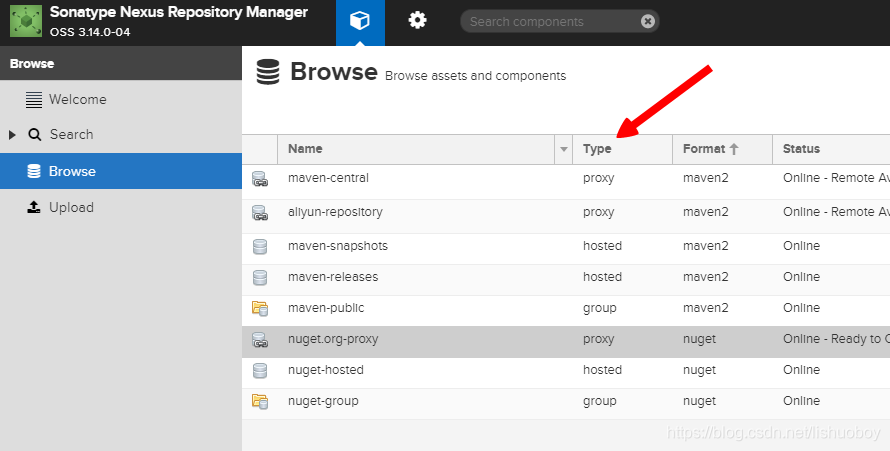Click the Search magnifier icon
Screen dimensions: 890x451
pos(35,134)
